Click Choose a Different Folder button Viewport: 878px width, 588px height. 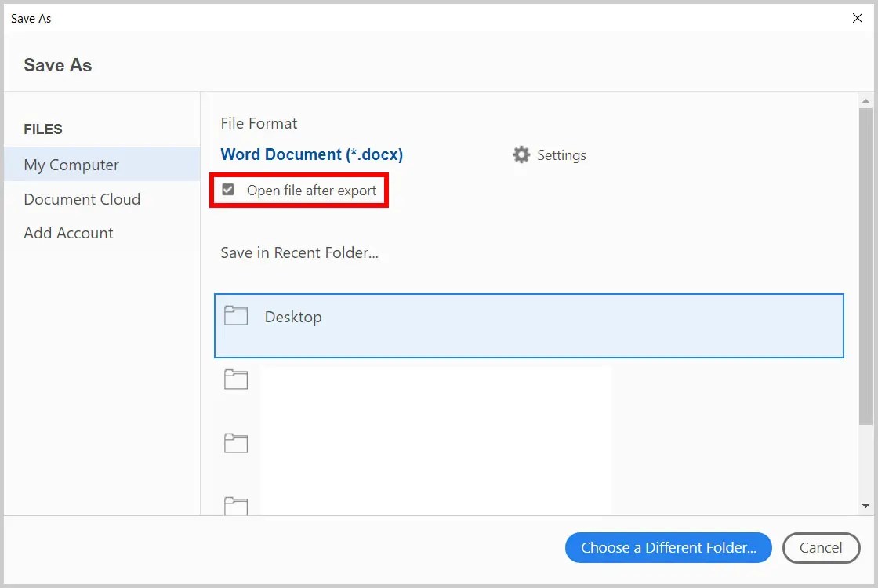[668, 547]
